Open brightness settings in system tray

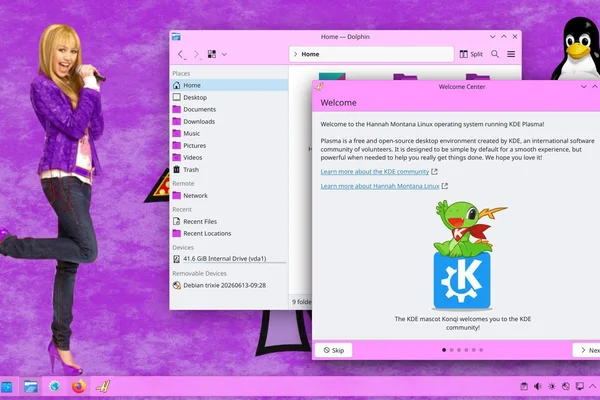pos(552,387)
